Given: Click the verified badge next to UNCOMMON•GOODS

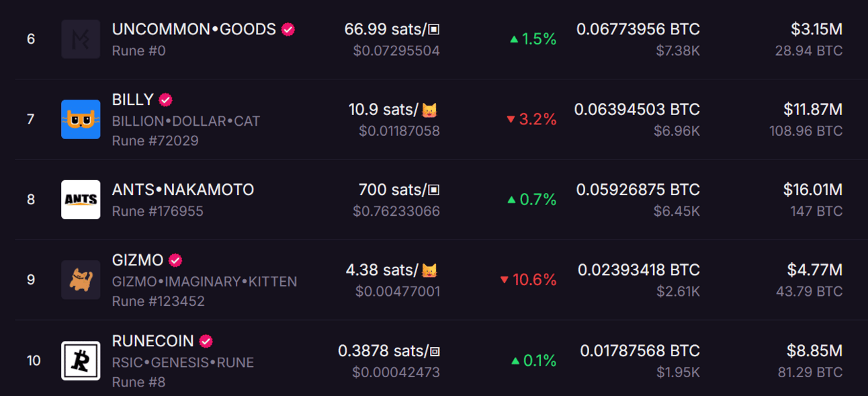Looking at the screenshot, I should [x=288, y=30].
